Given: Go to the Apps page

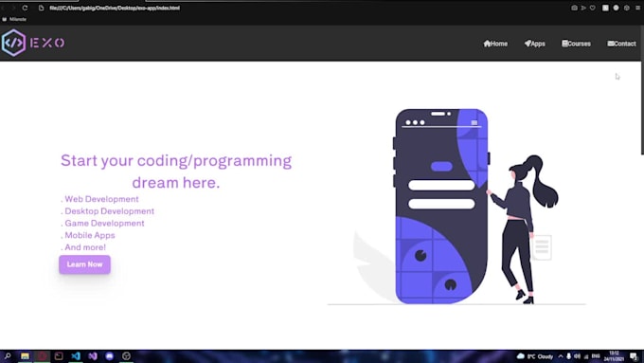Looking at the screenshot, I should pyautogui.click(x=535, y=44).
